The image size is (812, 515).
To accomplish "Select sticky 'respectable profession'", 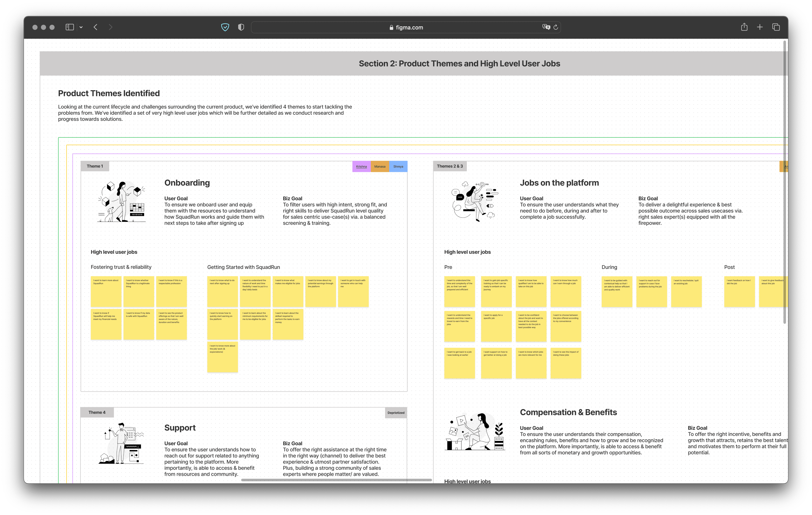I will pyautogui.click(x=171, y=292).
